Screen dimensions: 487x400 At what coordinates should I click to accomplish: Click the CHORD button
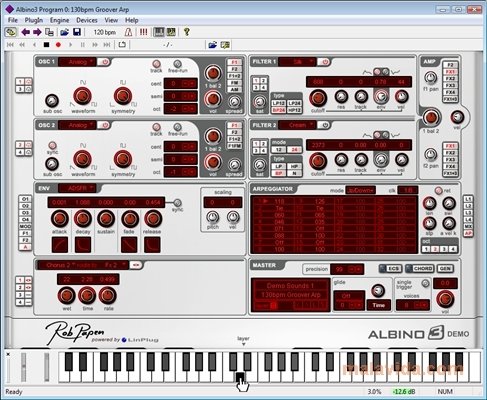pyautogui.click(x=419, y=268)
